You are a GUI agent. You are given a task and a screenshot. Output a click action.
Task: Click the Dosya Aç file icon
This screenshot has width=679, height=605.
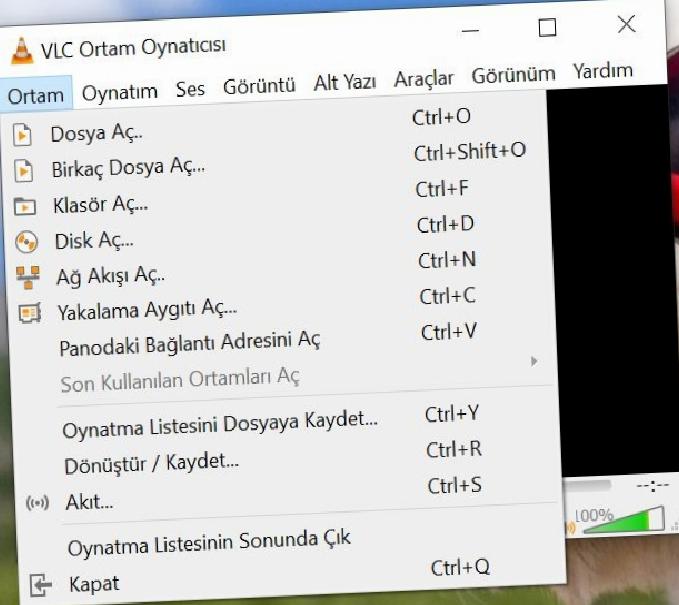pos(22,135)
